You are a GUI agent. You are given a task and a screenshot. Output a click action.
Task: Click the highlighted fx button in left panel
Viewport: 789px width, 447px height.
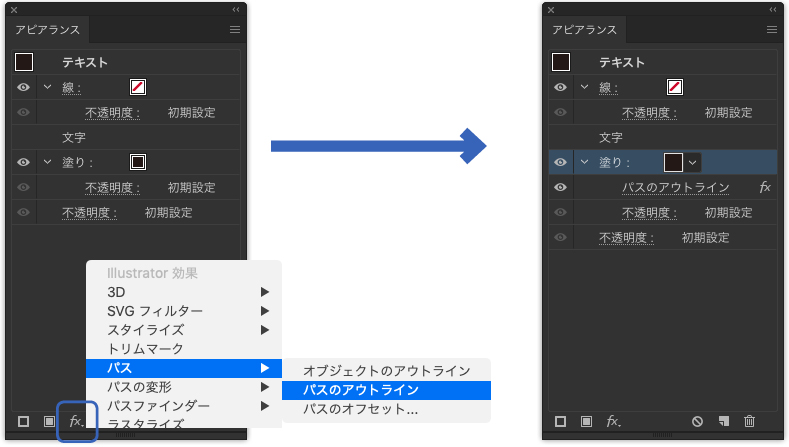(76, 421)
